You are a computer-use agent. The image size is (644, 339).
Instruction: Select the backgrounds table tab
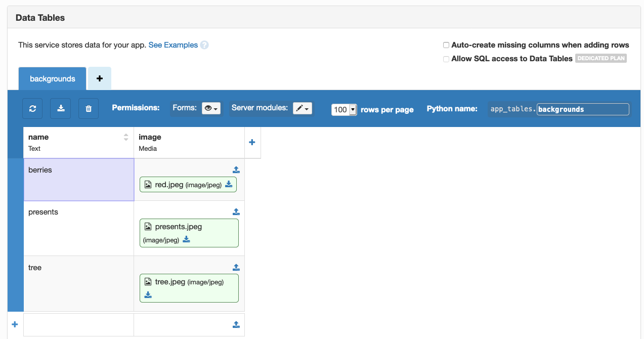53,78
